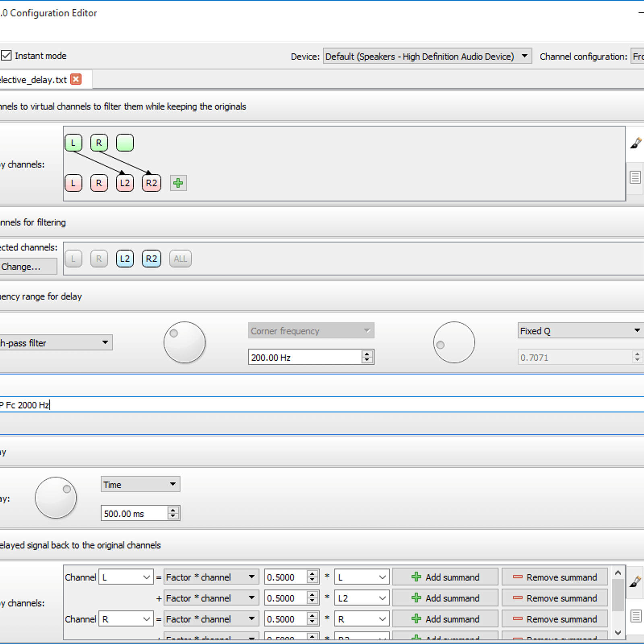This screenshot has width=644, height=644.
Task: Click Remove summand in the Channel R row
Action: coord(555,619)
